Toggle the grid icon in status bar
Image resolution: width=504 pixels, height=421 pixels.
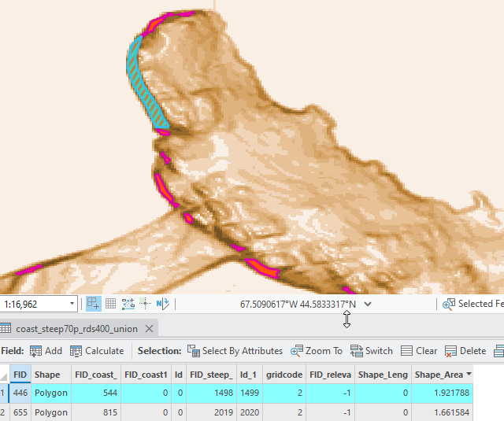pos(111,304)
